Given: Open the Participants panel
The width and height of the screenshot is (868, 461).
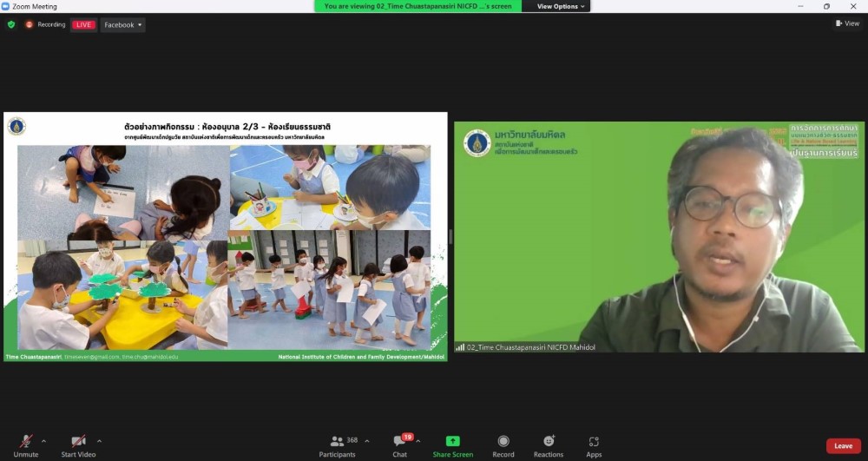Looking at the screenshot, I should click(x=337, y=445).
